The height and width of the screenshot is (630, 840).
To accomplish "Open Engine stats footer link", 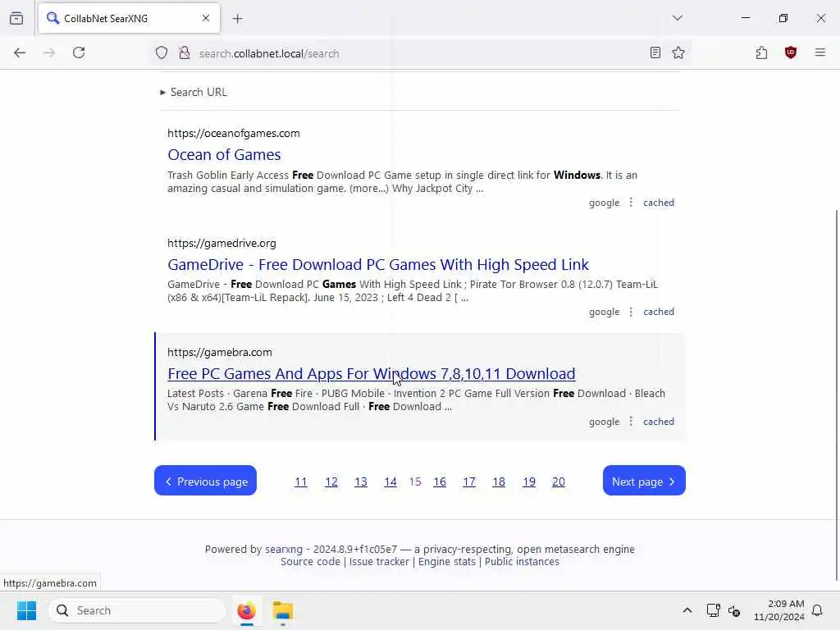I will coord(447,561).
